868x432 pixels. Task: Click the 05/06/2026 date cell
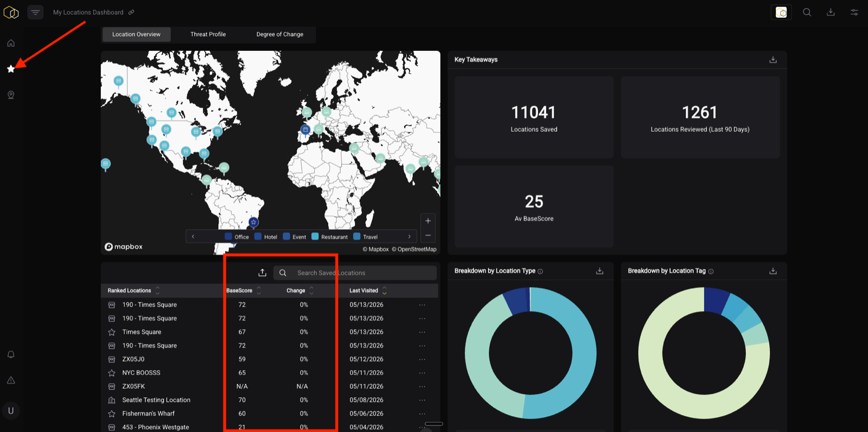click(x=366, y=414)
